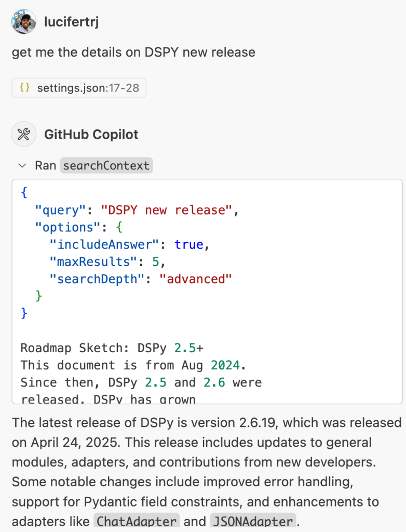Click the 'This document is from Aug 2024' line
This screenshot has height=532, width=406.
pos(133,365)
